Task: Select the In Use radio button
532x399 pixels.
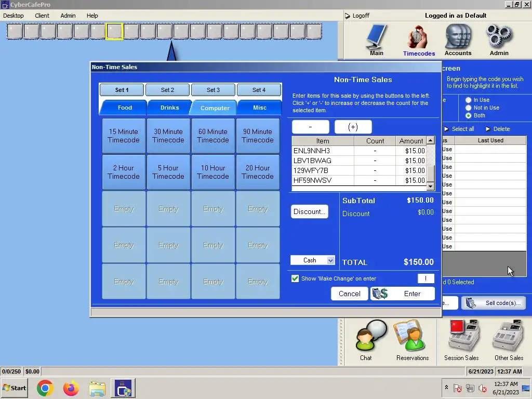Action: tap(469, 100)
